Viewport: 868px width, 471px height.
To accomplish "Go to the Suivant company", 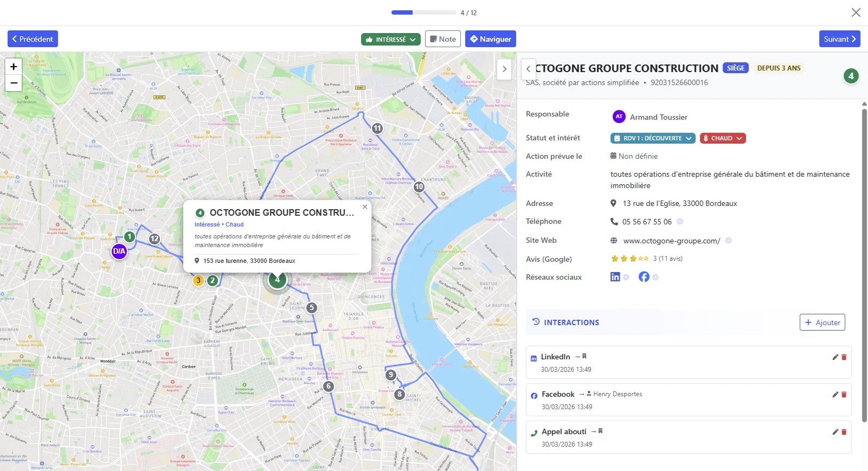I will (x=839, y=39).
